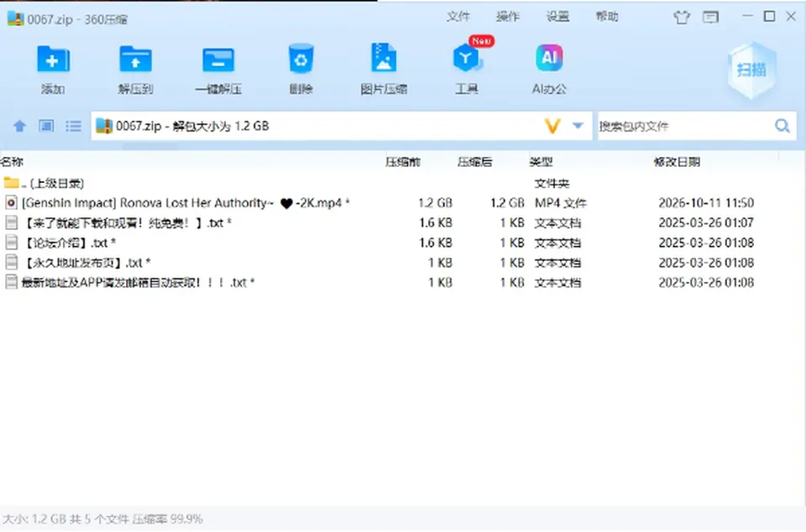Screen dimensions: 806x532
Task: Click the skin (shirt) icon in the title bar
Action: [x=682, y=18]
